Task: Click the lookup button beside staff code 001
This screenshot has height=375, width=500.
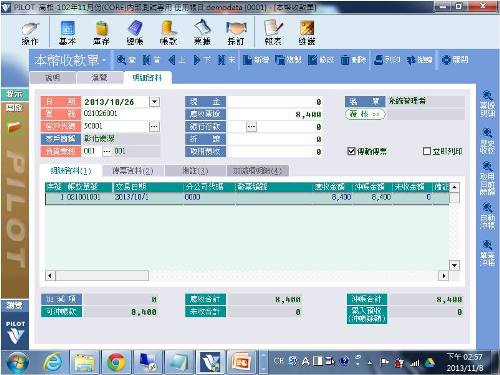Action: click(107, 151)
